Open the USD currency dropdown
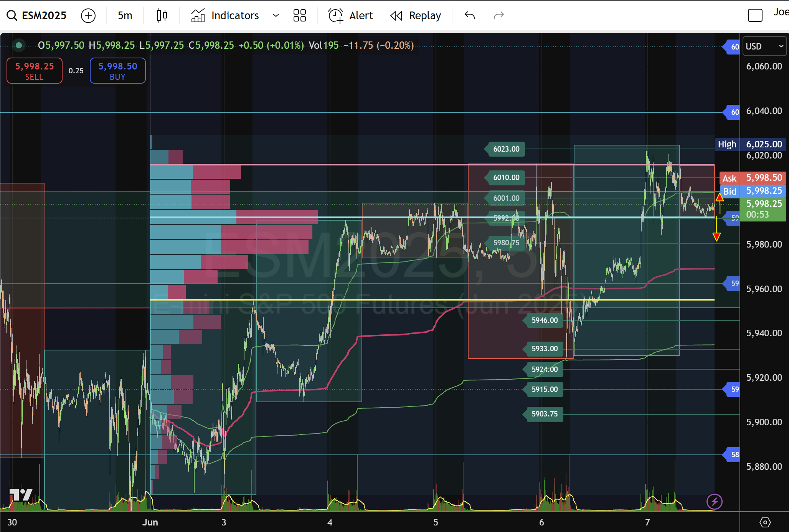The height and width of the screenshot is (532, 789). [764, 46]
